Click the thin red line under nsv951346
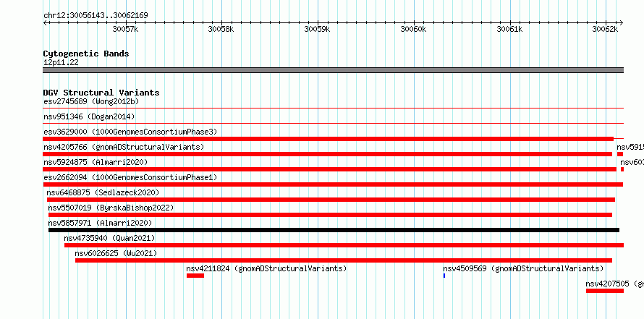This screenshot has width=644, height=319. [x=333, y=123]
